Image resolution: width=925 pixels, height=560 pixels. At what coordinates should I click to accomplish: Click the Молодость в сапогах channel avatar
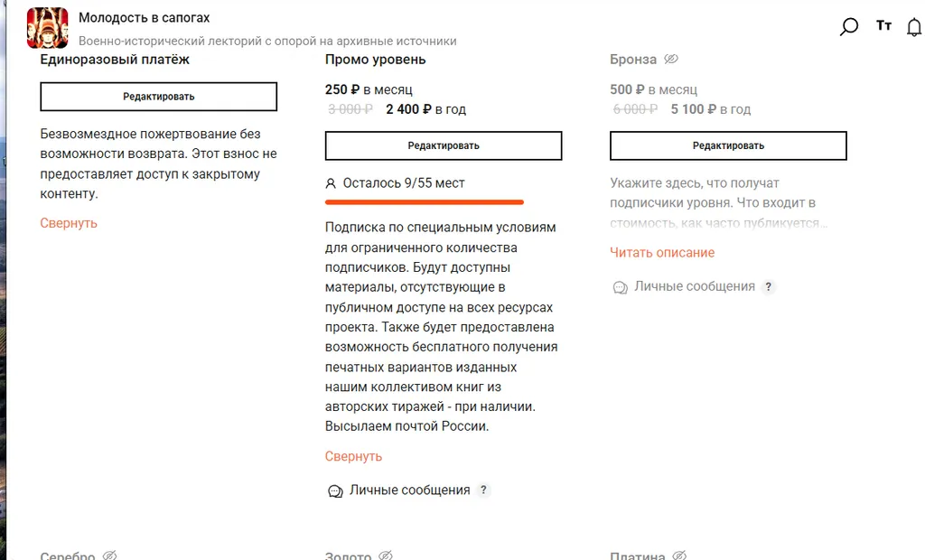(x=47, y=28)
